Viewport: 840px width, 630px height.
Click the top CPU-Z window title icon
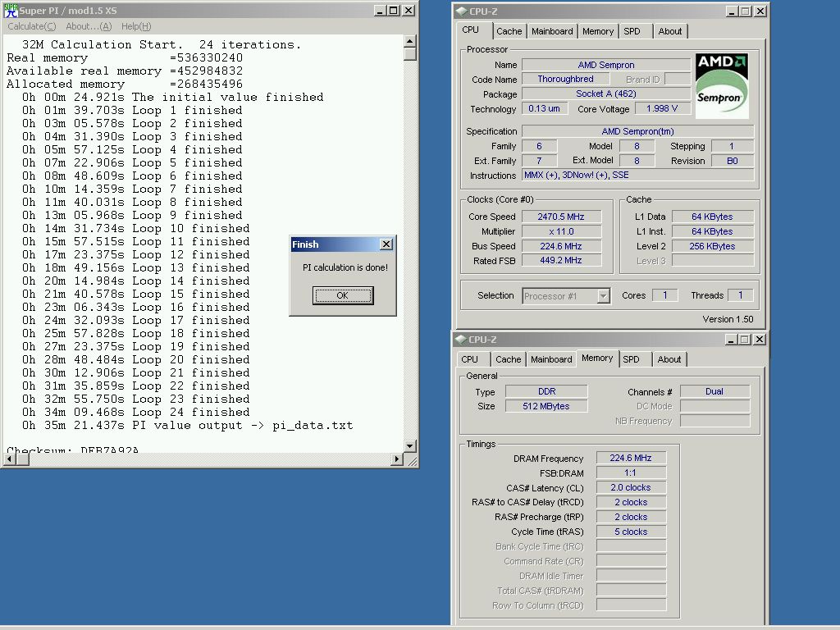click(461, 11)
